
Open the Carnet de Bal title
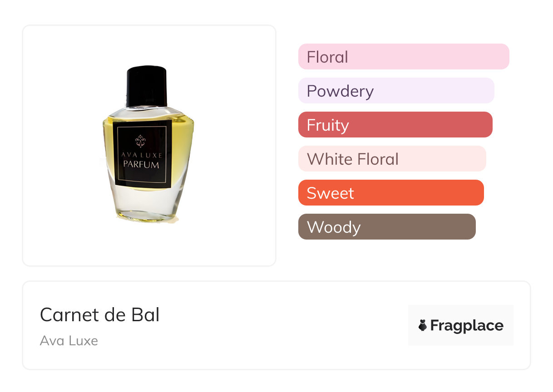point(100,314)
